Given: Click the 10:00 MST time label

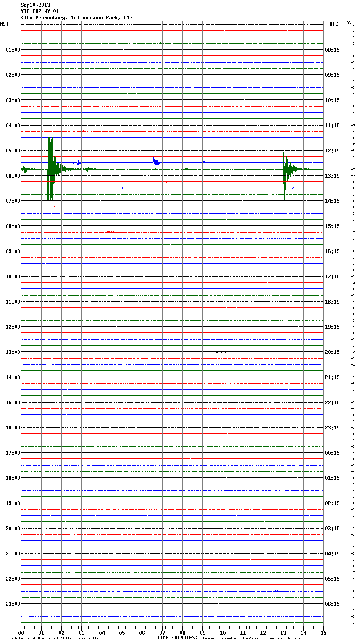Looking at the screenshot, I should [x=13, y=277].
